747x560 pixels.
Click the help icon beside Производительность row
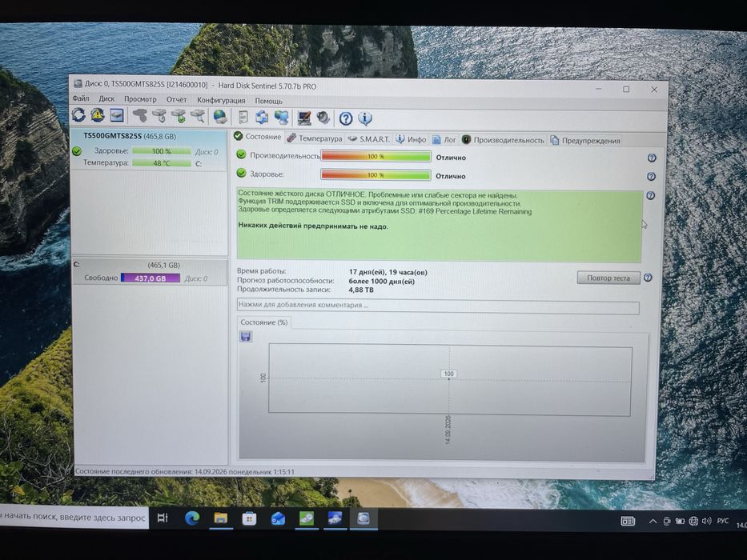(652, 158)
